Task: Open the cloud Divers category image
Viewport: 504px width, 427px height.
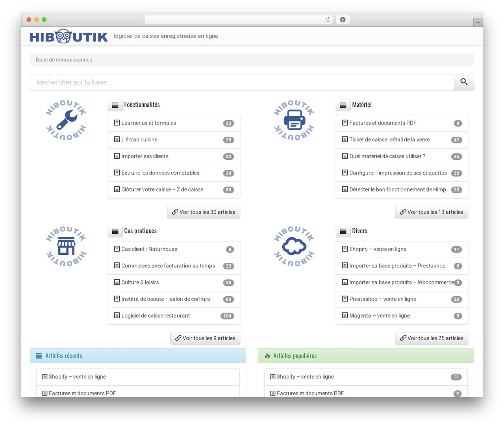Action: pyautogui.click(x=294, y=246)
